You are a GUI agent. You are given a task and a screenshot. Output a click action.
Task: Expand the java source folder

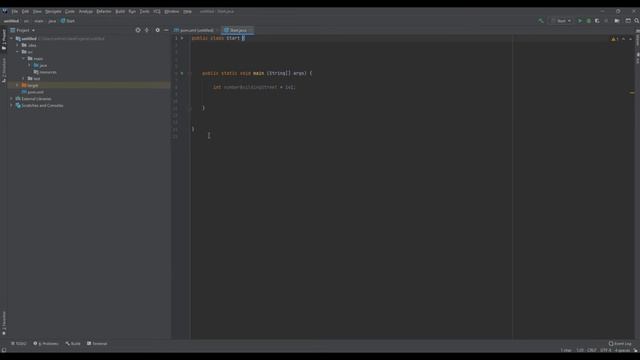pyautogui.click(x=29, y=65)
